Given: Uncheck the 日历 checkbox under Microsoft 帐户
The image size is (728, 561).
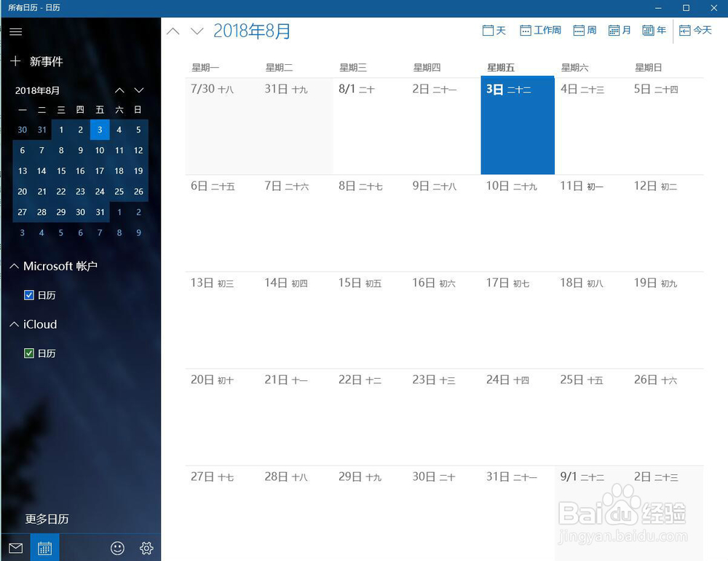Looking at the screenshot, I should tap(30, 295).
